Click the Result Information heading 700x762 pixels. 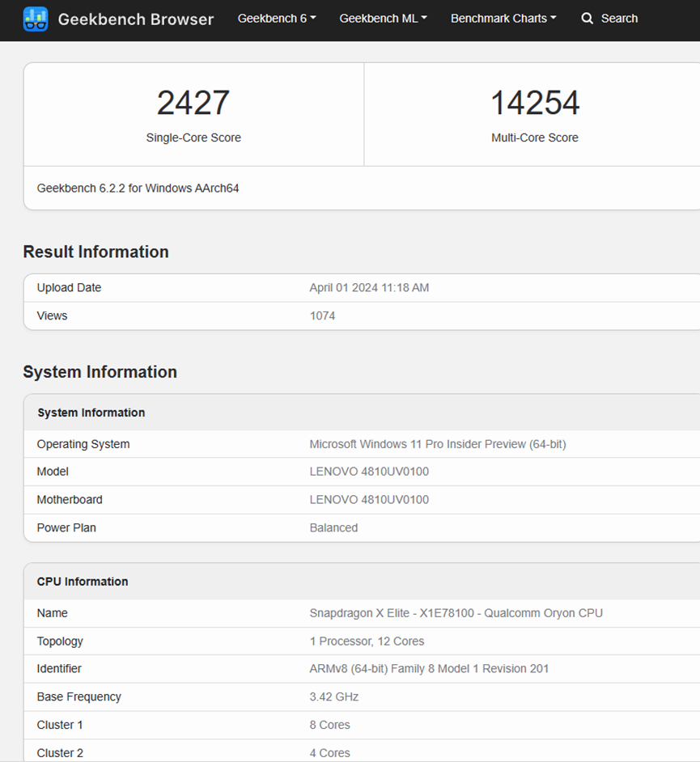pyautogui.click(x=95, y=252)
